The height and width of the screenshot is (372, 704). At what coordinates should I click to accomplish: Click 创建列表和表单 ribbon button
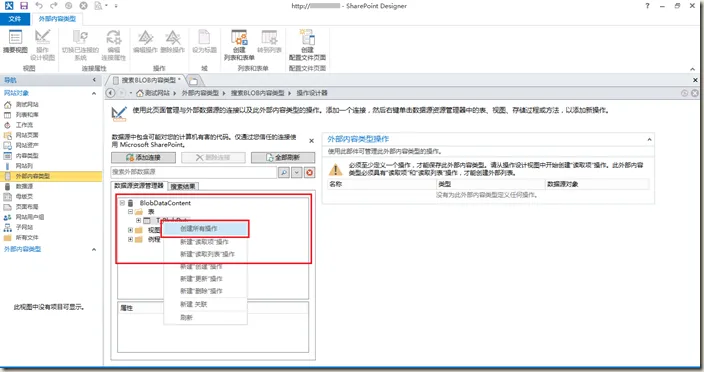point(239,45)
